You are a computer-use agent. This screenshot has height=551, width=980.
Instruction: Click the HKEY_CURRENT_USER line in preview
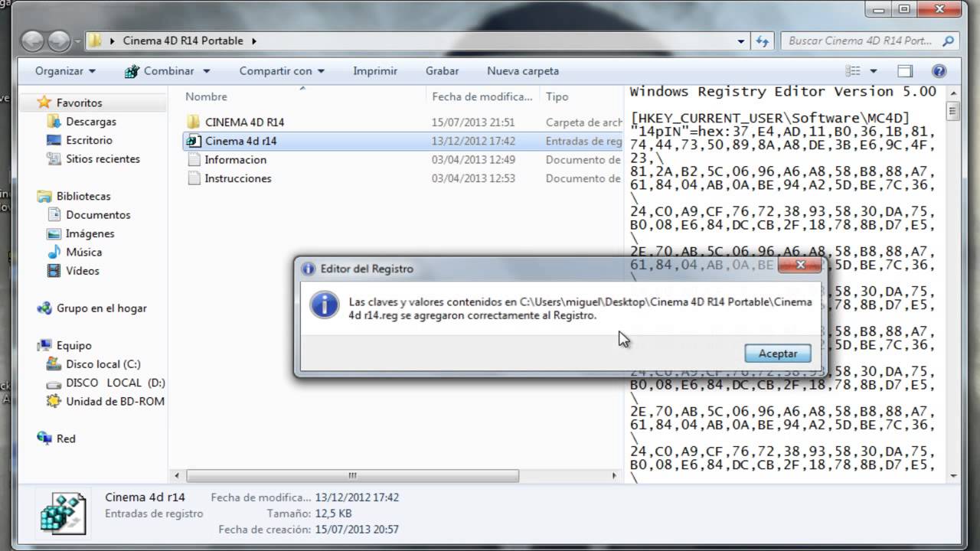pyautogui.click(x=769, y=118)
